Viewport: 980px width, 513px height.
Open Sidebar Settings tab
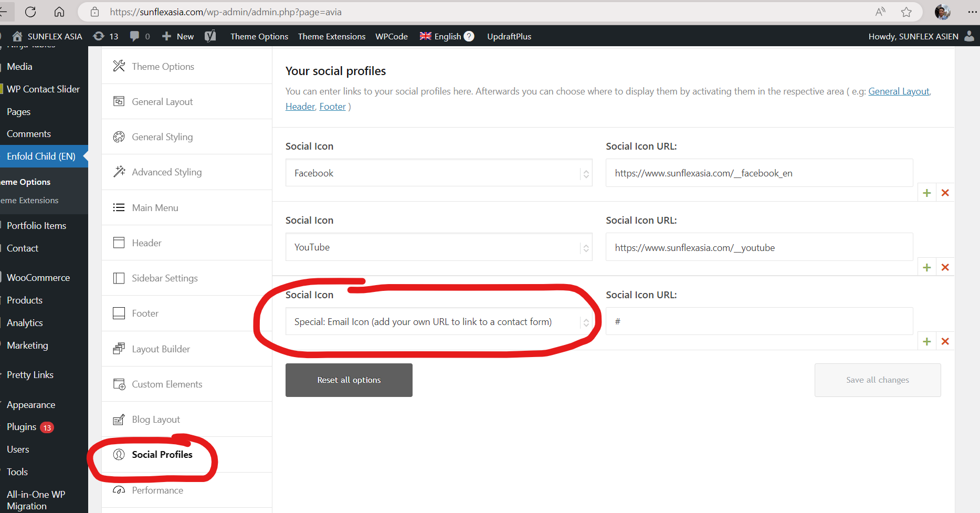(x=187, y=278)
